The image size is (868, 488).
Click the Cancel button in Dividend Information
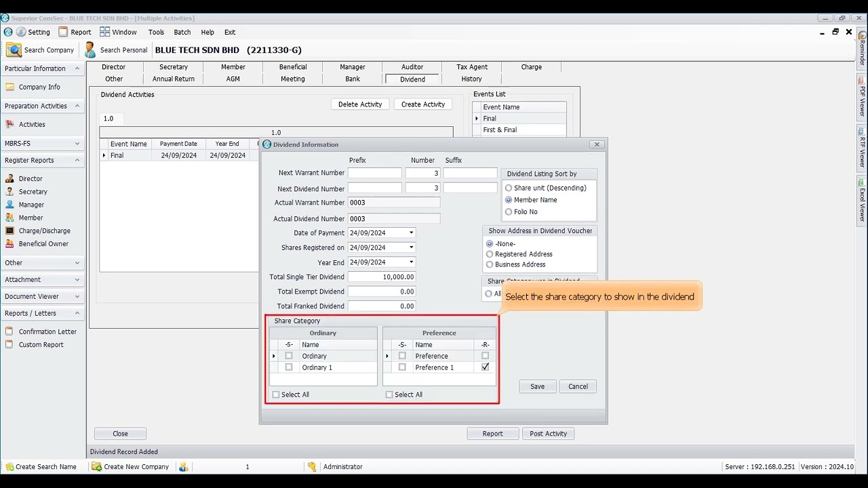(x=578, y=386)
